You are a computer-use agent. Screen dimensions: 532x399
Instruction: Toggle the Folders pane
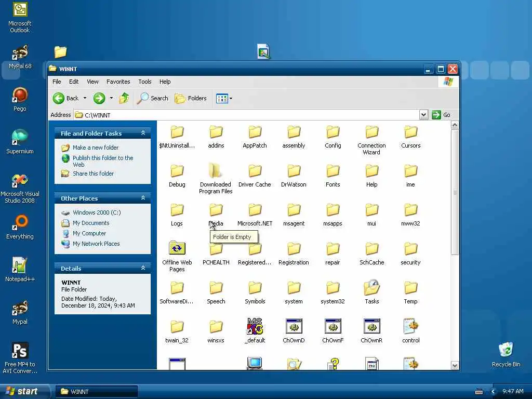[x=191, y=98]
